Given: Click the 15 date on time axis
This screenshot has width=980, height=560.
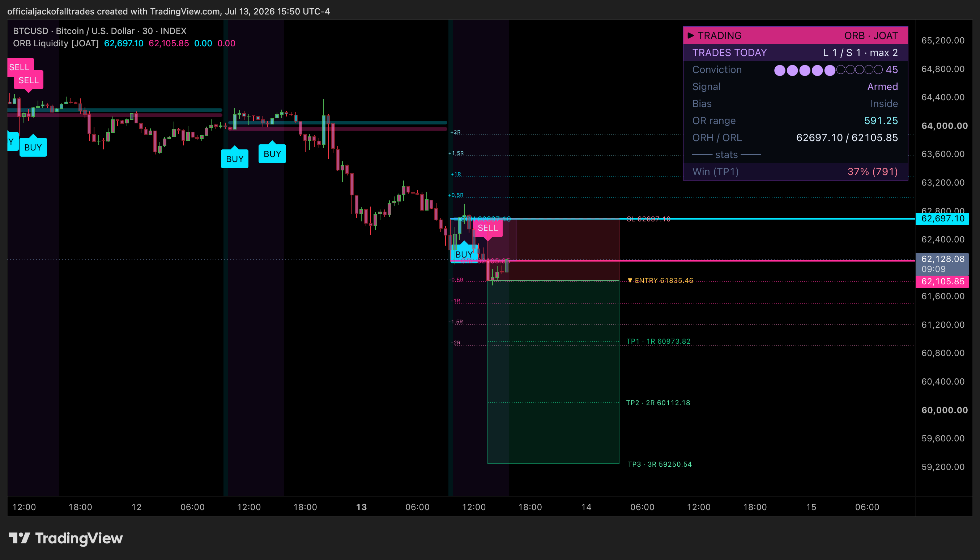Looking at the screenshot, I should point(811,507).
